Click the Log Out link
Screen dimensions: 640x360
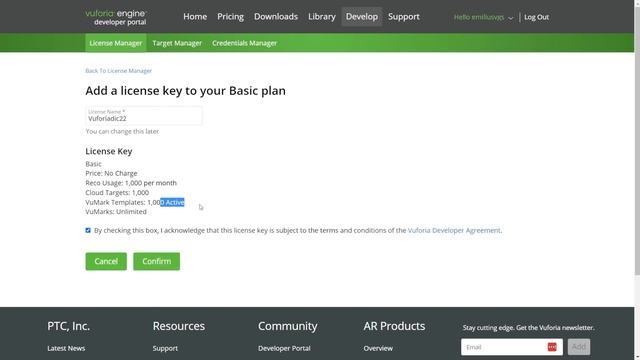(x=536, y=17)
